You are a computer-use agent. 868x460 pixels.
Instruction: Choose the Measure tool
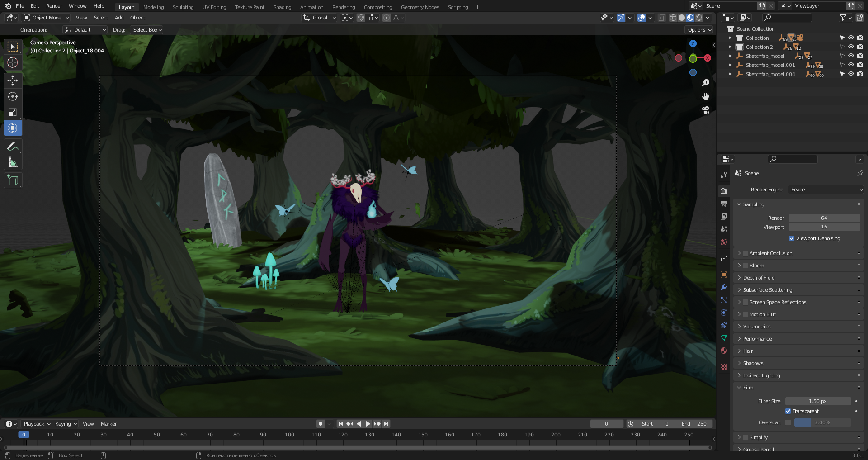[x=13, y=162]
